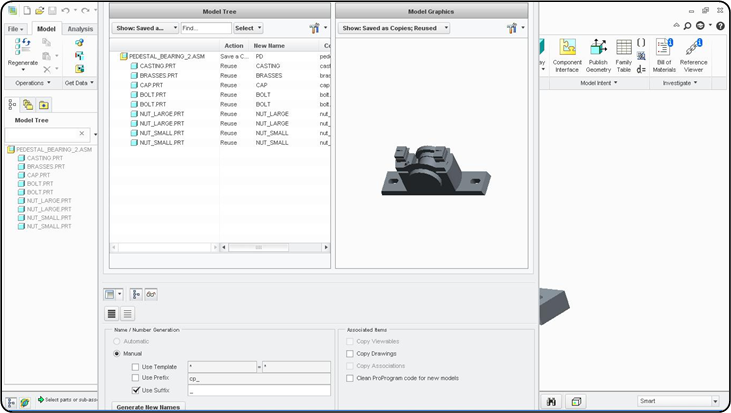Screen dimensions: 731x413
Task: Click the Regenerate icon in the ribbon
Action: click(22, 47)
